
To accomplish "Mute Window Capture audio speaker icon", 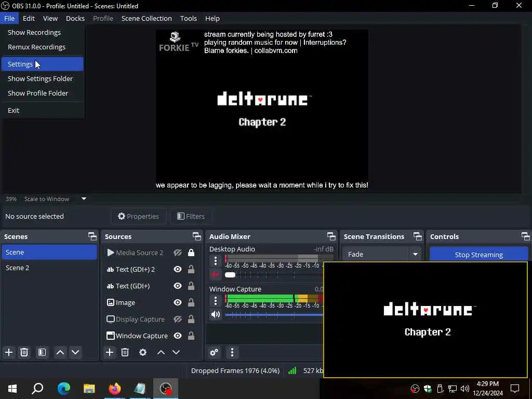I will pyautogui.click(x=216, y=314).
